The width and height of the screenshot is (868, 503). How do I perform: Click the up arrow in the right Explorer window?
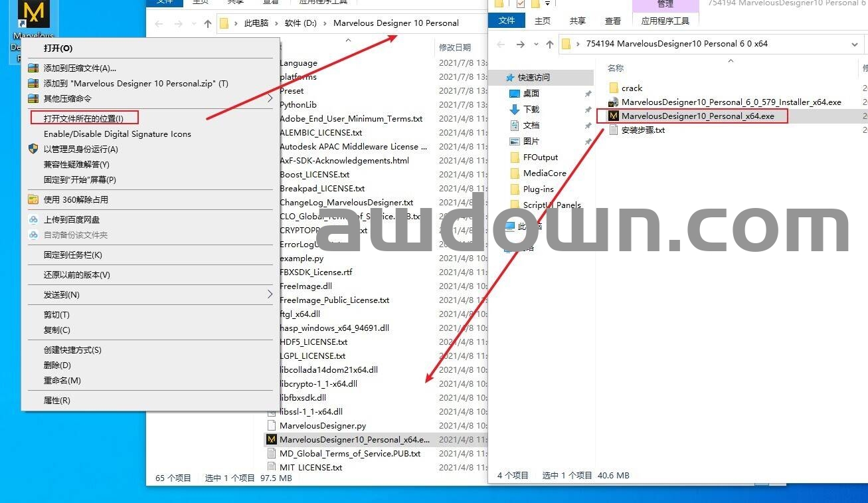[549, 45]
